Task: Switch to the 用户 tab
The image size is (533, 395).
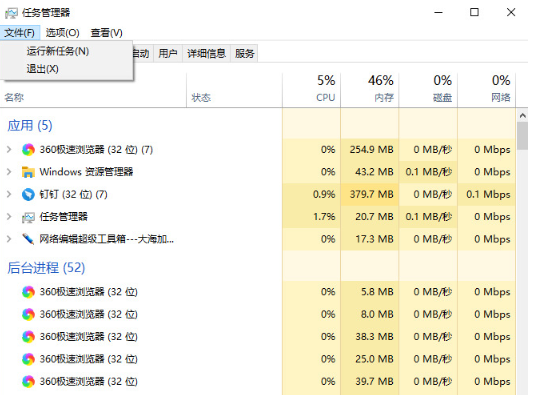Action: click(168, 53)
